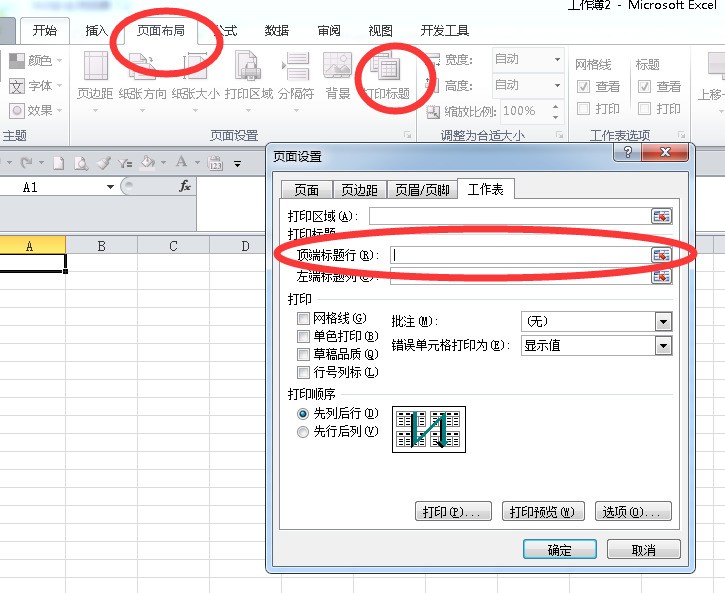Viewport: 725px width, 593px height.
Task: Open the theme Effects (效果) gallery
Action: click(35, 110)
